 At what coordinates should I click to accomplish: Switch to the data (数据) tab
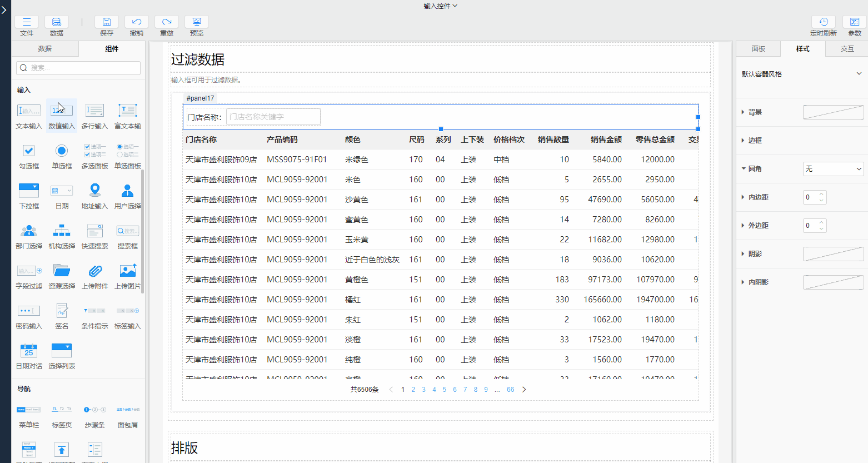(45, 49)
